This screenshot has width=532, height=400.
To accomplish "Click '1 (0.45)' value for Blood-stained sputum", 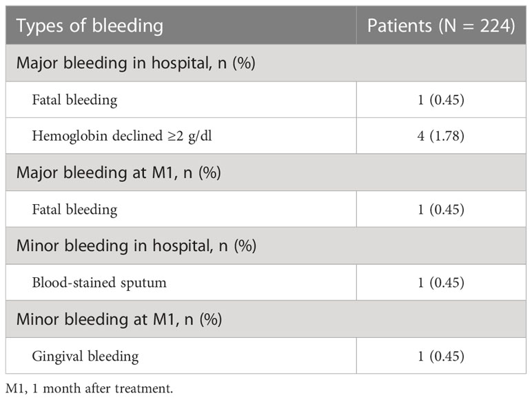I will tap(441, 283).
